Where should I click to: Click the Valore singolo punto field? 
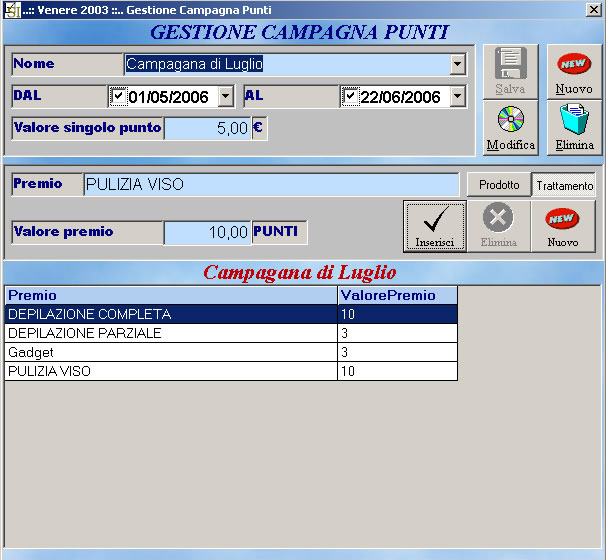(x=208, y=128)
